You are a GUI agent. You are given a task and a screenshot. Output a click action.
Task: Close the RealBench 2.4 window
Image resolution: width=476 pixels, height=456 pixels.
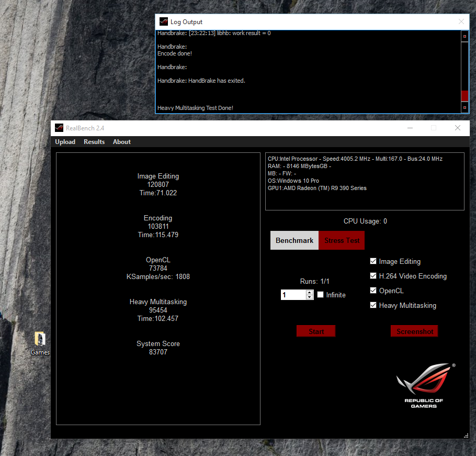pos(458,128)
